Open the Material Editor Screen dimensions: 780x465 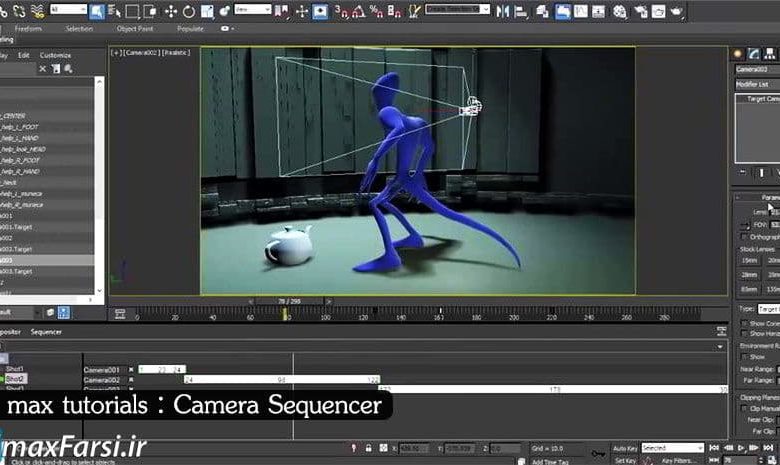point(619,11)
